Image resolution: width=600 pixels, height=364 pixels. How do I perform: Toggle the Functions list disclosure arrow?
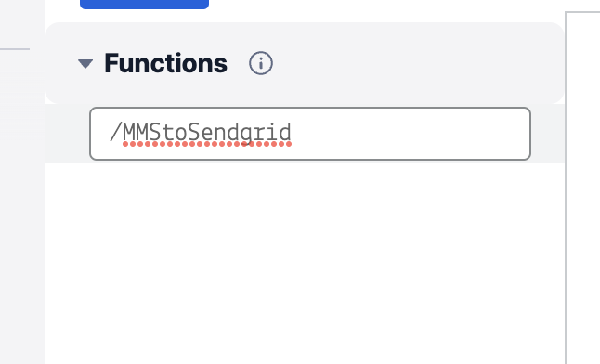(85, 63)
